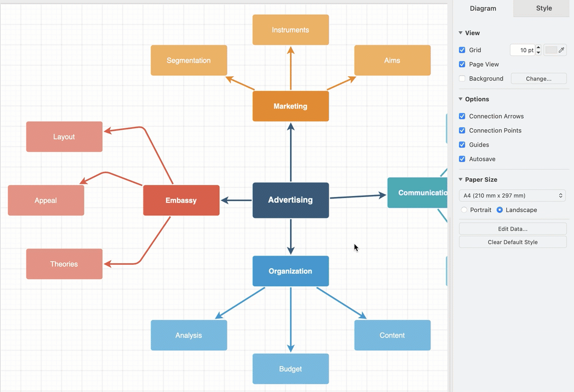Select the Diagram tab
The image size is (574, 392).
point(483,8)
